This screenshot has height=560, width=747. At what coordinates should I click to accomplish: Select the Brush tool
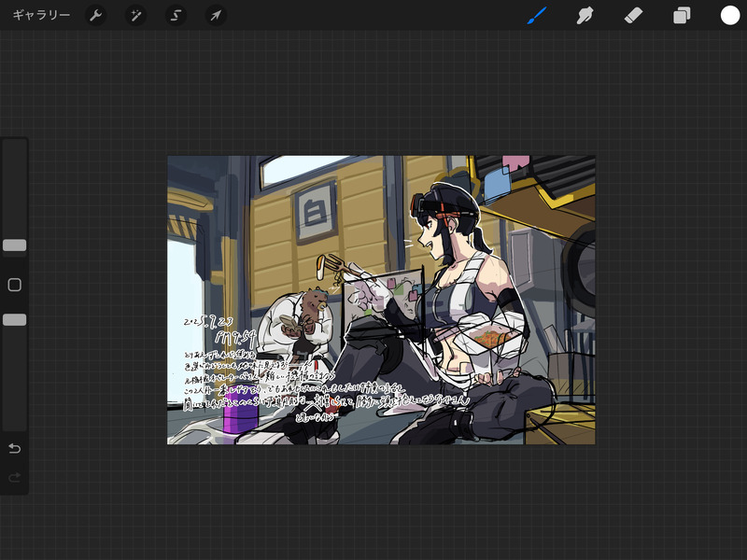click(538, 15)
